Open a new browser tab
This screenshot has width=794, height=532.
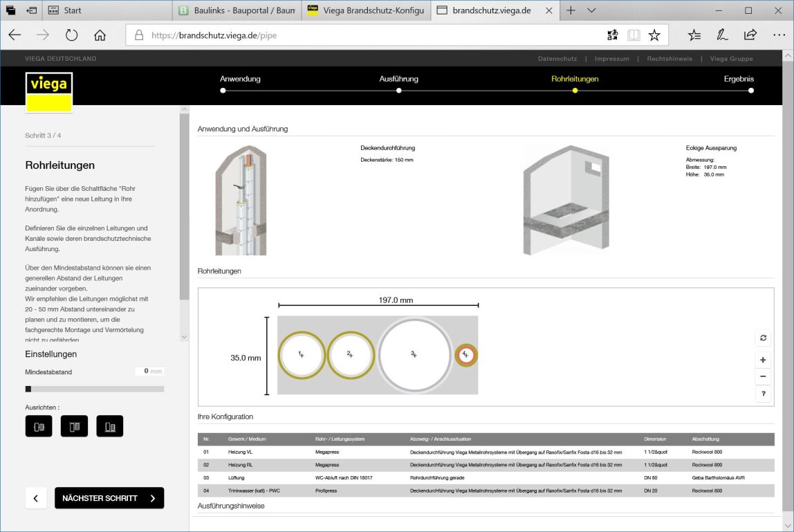[x=571, y=10]
